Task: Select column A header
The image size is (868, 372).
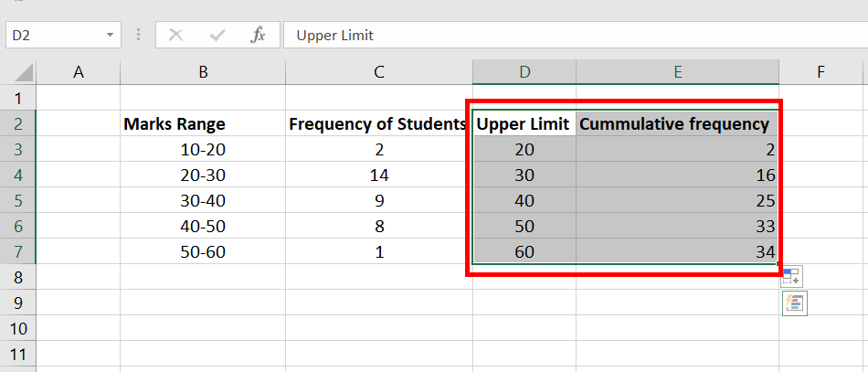Action: tap(78, 72)
